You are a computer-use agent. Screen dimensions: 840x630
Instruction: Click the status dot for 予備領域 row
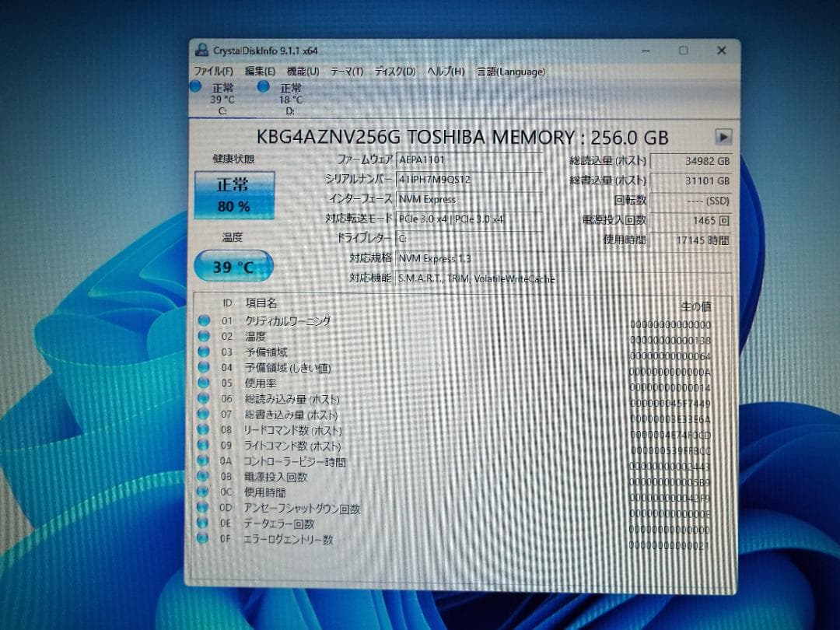pyautogui.click(x=205, y=352)
